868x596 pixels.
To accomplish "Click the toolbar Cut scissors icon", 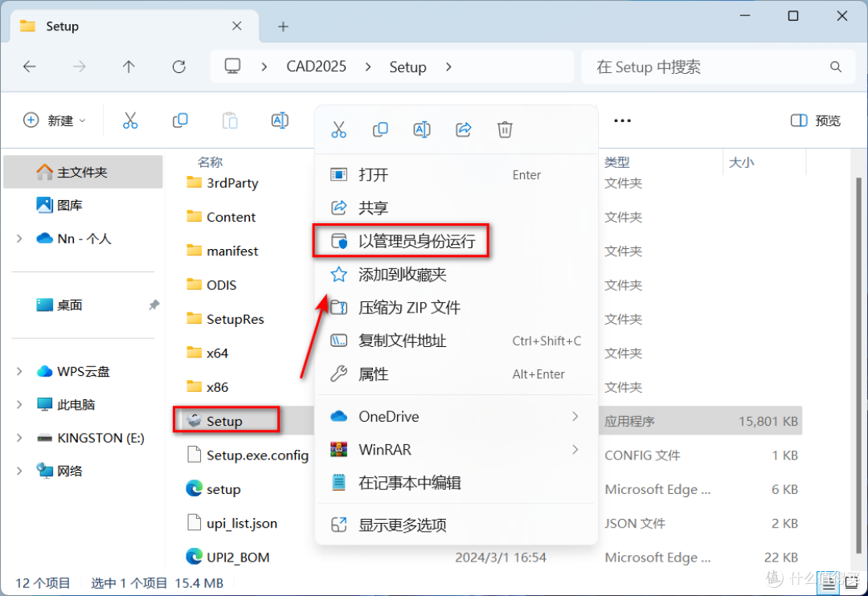I will 130,120.
